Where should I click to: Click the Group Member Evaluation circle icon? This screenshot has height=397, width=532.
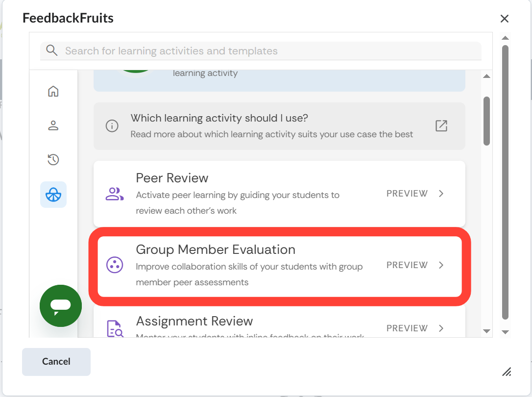pos(115,266)
